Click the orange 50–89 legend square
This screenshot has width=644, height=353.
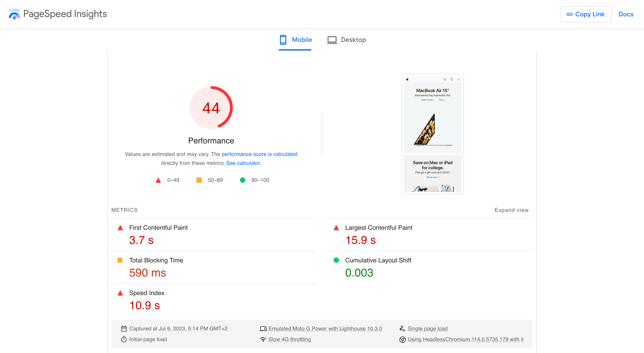(x=199, y=180)
